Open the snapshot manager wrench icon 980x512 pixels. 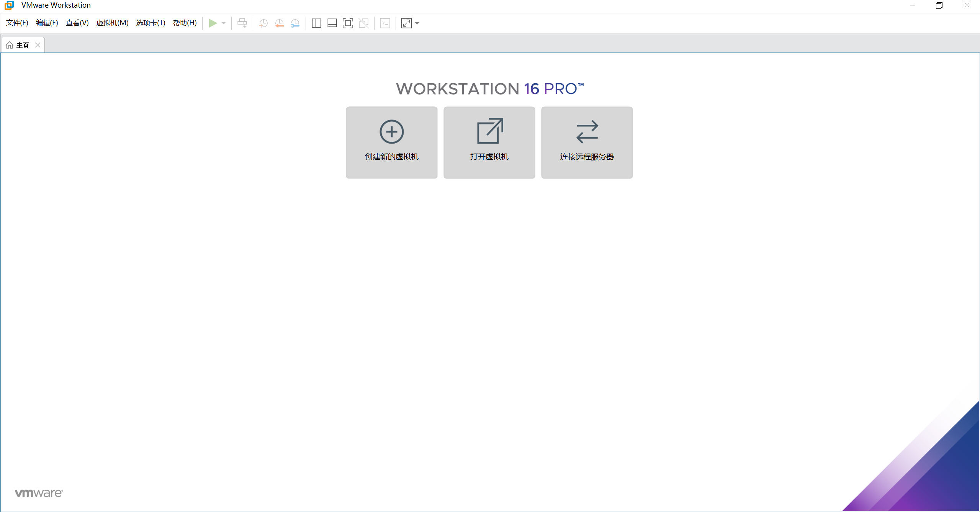[x=295, y=23]
